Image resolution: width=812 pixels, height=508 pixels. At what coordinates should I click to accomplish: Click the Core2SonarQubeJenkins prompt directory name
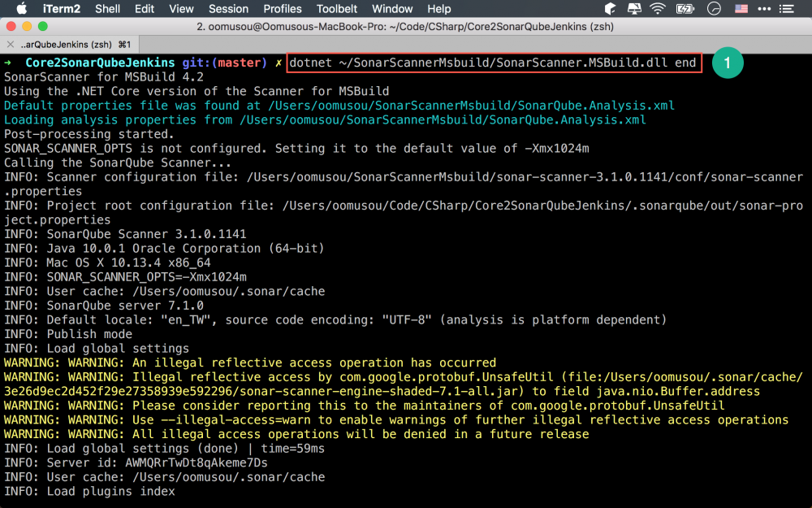click(100, 63)
